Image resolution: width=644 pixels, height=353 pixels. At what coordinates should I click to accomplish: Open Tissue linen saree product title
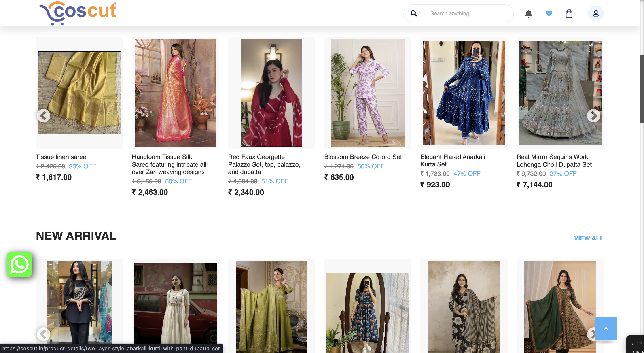(61, 157)
